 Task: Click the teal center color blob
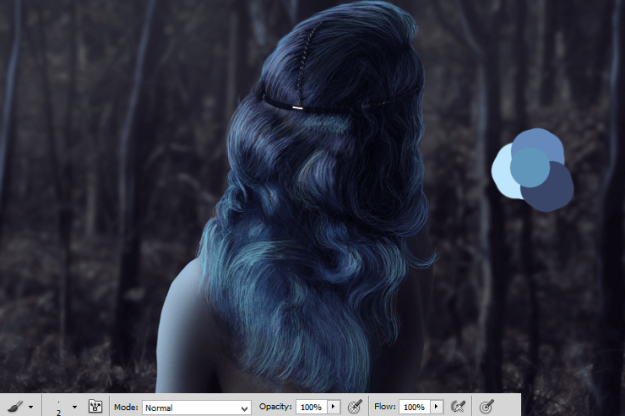530,167
